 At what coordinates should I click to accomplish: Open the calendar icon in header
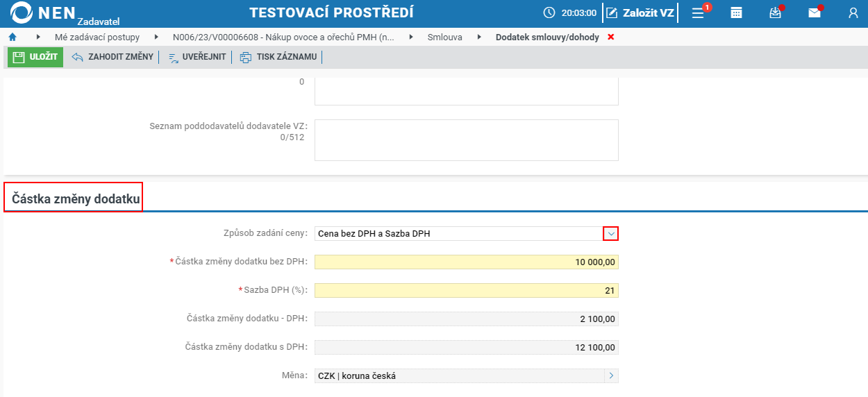(737, 13)
